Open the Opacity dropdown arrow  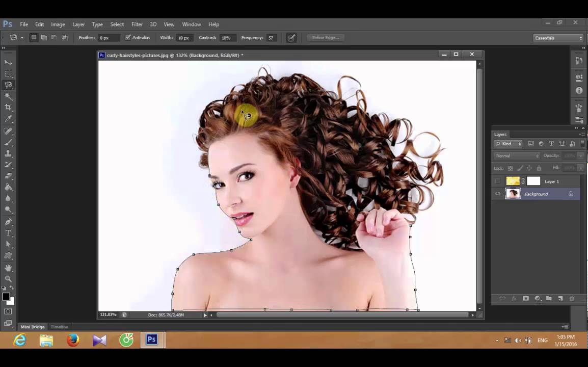pyautogui.click(x=581, y=156)
